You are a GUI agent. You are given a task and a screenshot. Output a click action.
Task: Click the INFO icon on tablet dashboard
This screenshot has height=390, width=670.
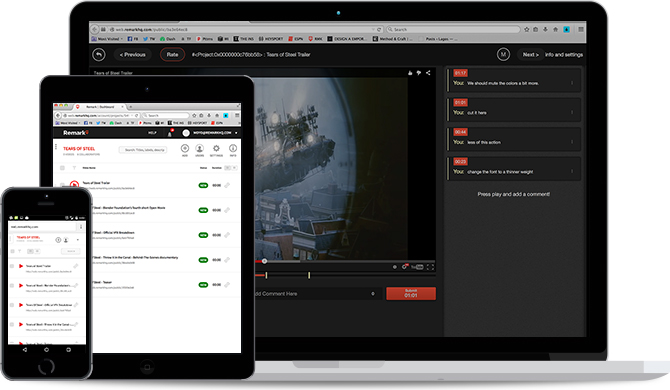pyautogui.click(x=233, y=149)
